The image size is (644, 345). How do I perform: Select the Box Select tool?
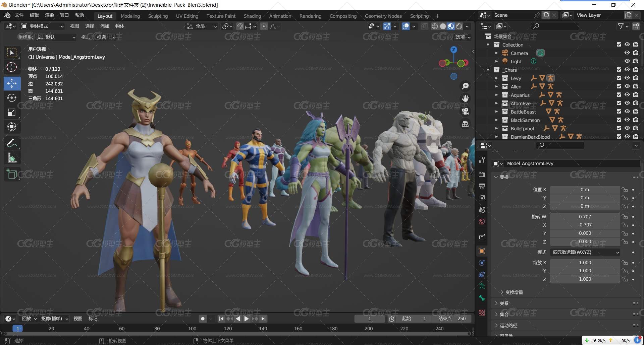(x=12, y=53)
